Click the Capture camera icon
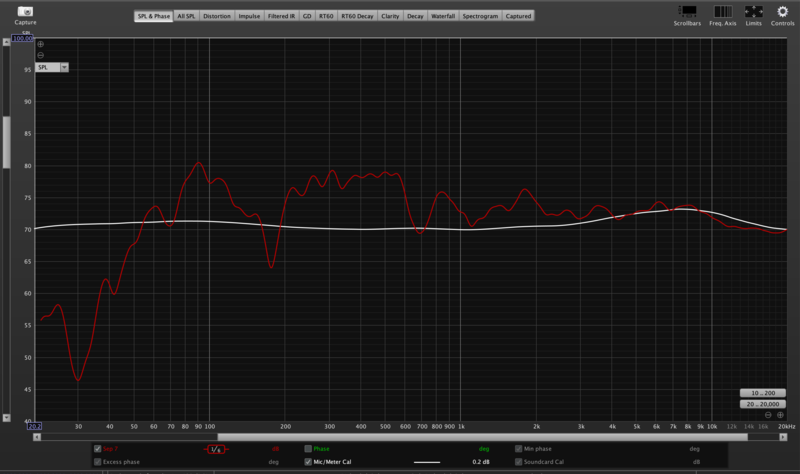Image resolution: width=800 pixels, height=474 pixels. point(25,10)
